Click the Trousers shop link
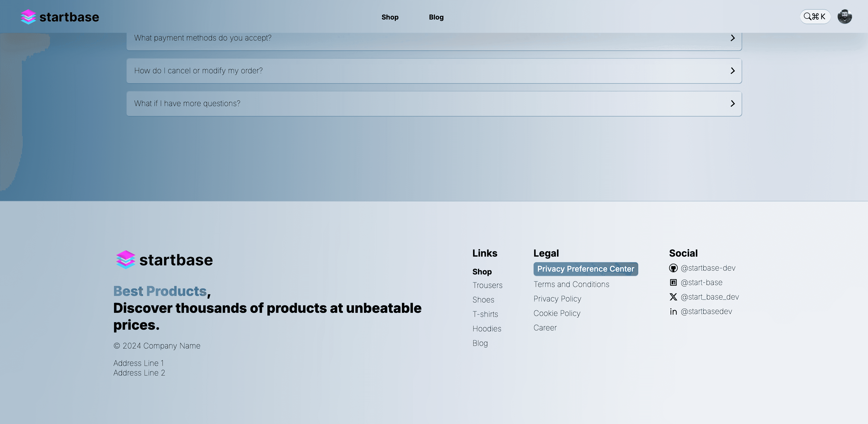Viewport: 868px width, 424px height. click(487, 286)
